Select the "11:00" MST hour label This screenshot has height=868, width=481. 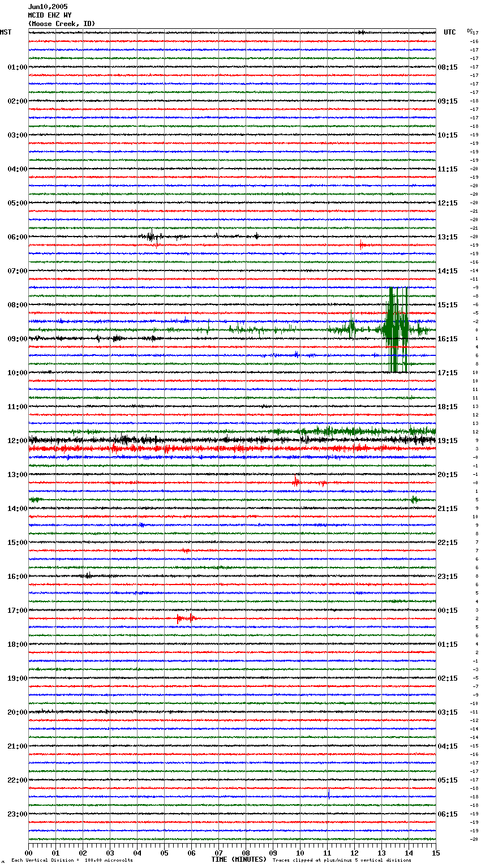[x=17, y=407]
